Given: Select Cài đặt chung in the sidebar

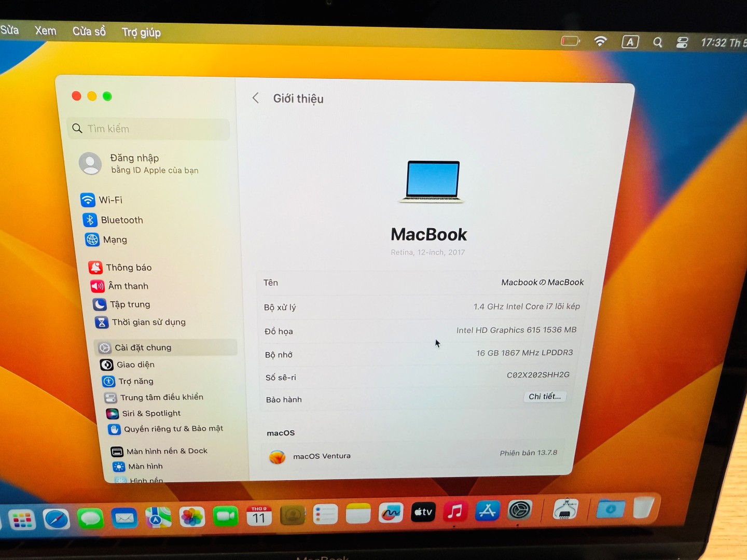Looking at the screenshot, I should point(166,347).
